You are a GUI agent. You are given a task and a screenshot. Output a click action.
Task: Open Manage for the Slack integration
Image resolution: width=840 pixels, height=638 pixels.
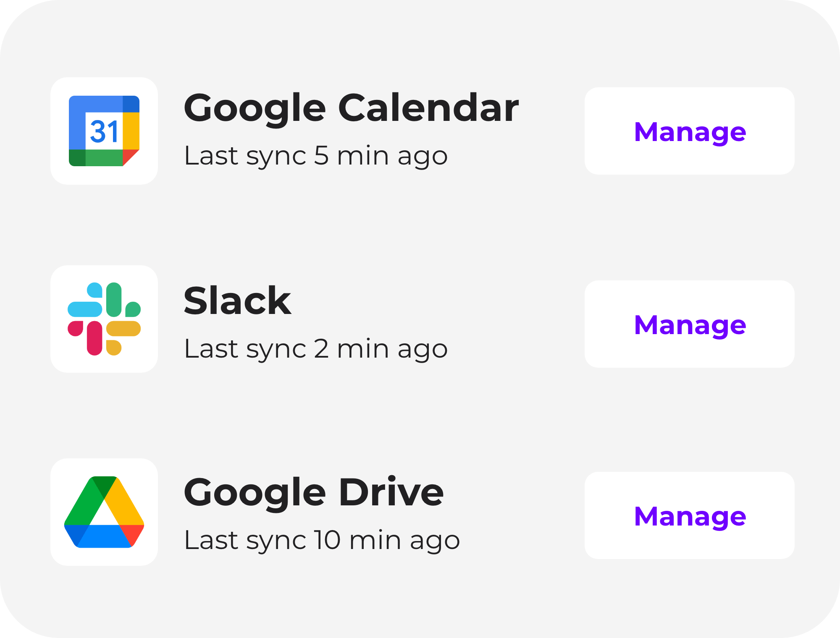click(x=689, y=324)
